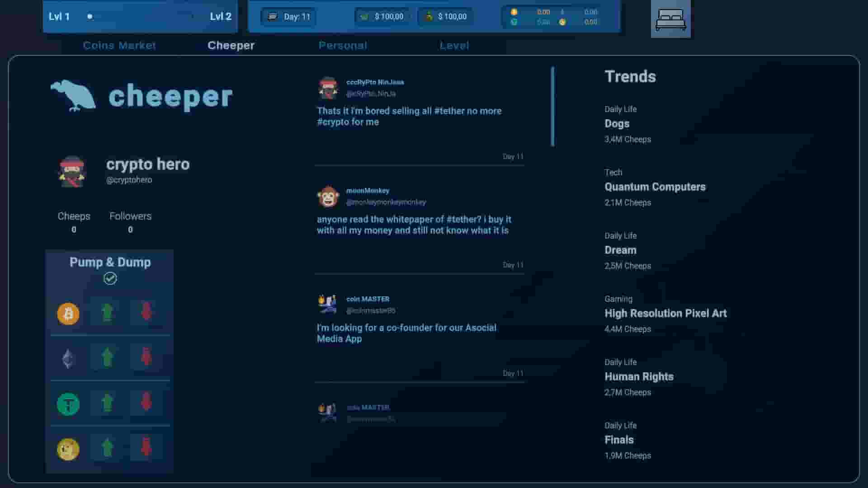Open the Quantum Computers trend
The width and height of the screenshot is (868, 488).
(655, 187)
